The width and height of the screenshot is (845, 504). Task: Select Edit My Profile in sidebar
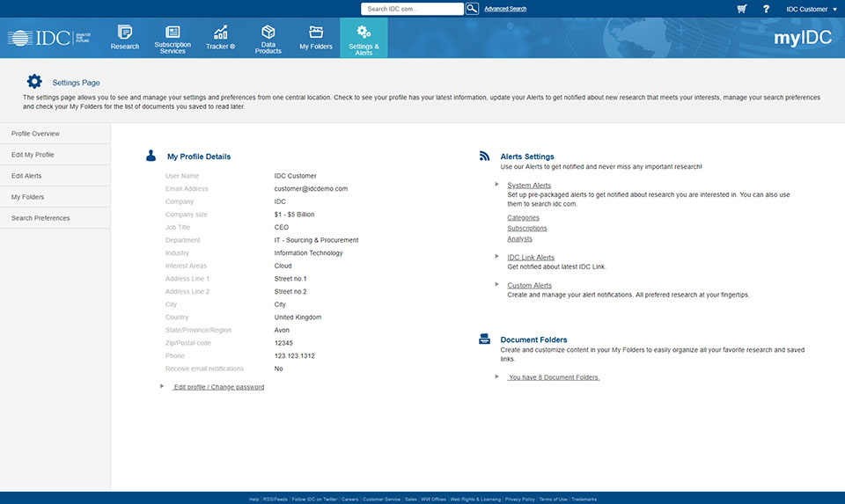pyautogui.click(x=55, y=155)
